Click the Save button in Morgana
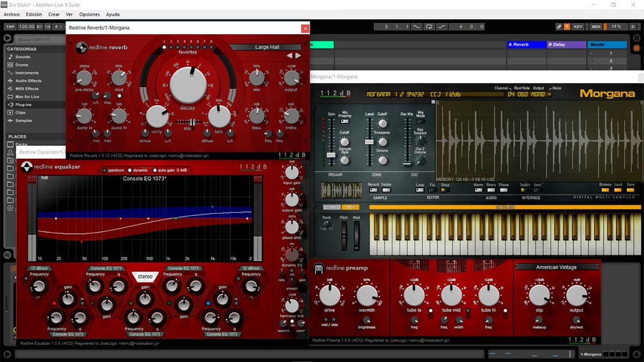 tap(630, 190)
